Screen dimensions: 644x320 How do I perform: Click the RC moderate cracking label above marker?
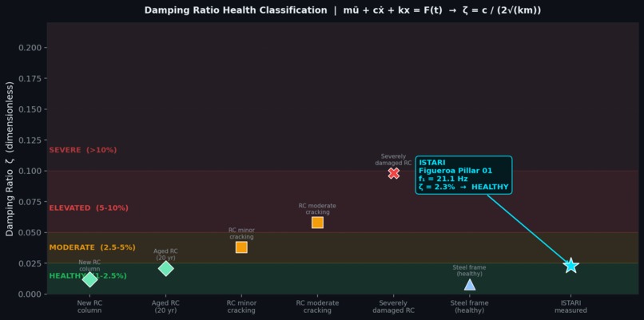click(x=317, y=209)
